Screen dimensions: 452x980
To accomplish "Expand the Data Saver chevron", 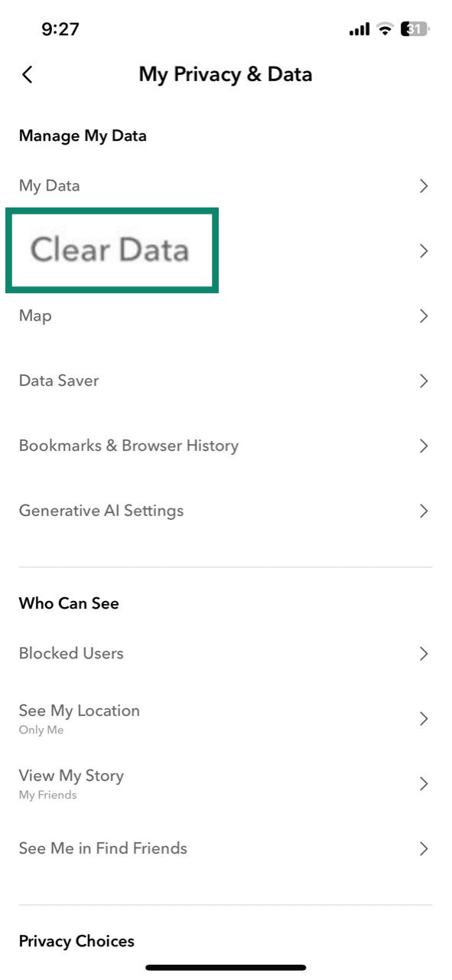I will (x=424, y=381).
